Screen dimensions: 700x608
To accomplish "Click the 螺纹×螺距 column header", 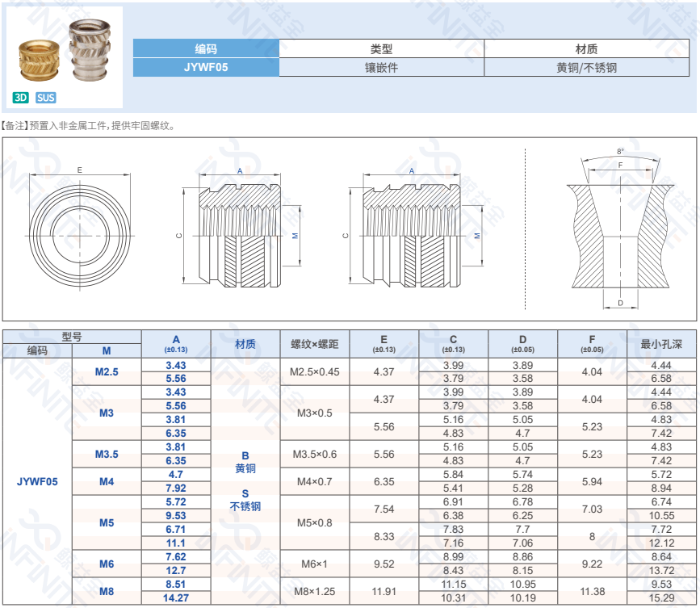I will click(x=314, y=344).
